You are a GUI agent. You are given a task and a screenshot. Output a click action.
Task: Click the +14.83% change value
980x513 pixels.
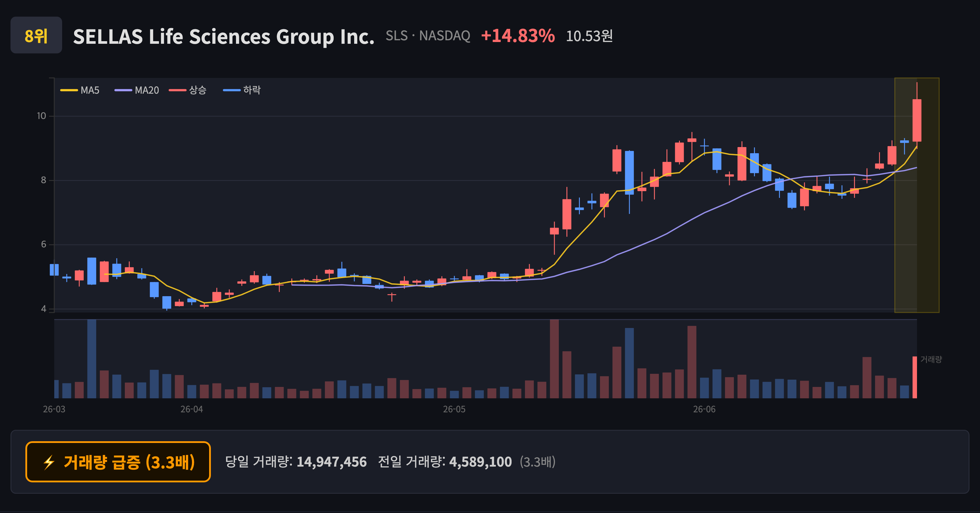point(518,36)
